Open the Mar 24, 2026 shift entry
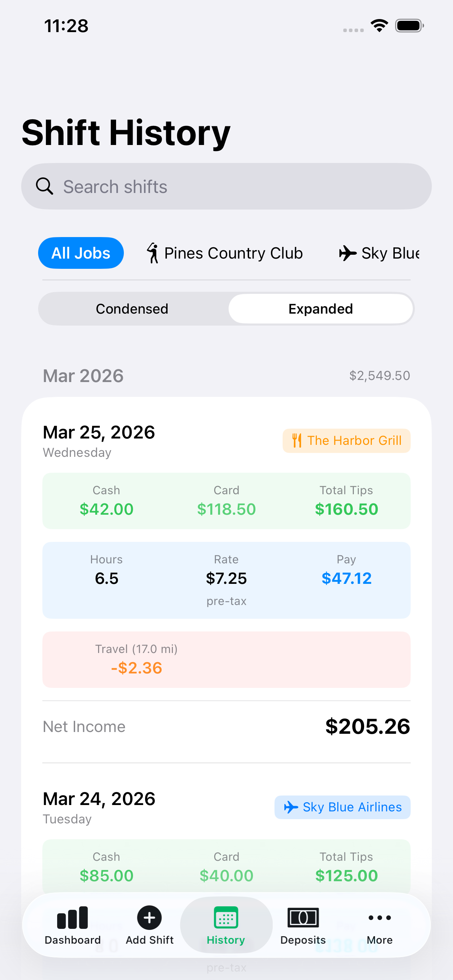The image size is (453, 980). 99,799
